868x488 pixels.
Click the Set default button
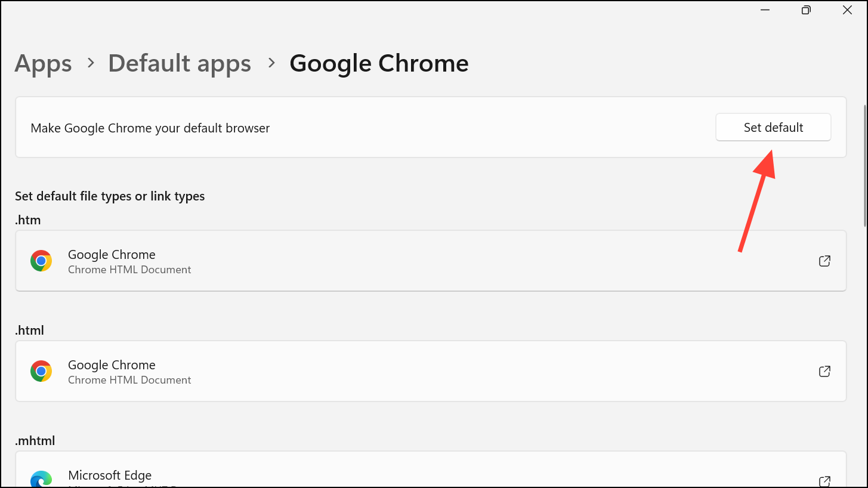tap(773, 128)
